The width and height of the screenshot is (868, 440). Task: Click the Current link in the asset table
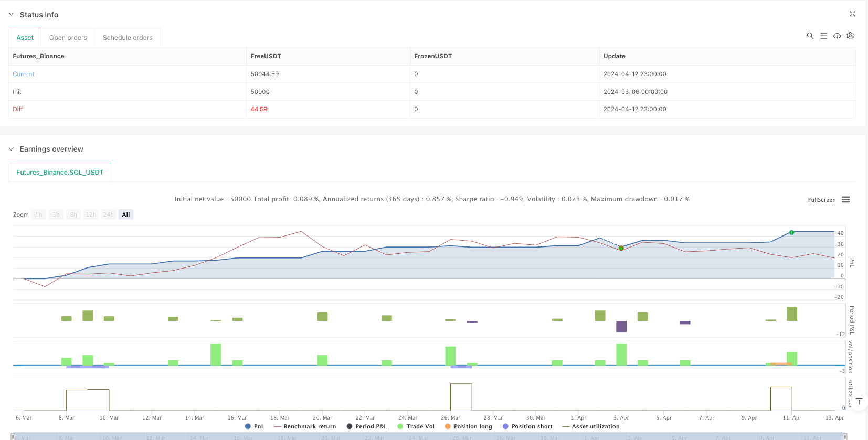(x=24, y=74)
